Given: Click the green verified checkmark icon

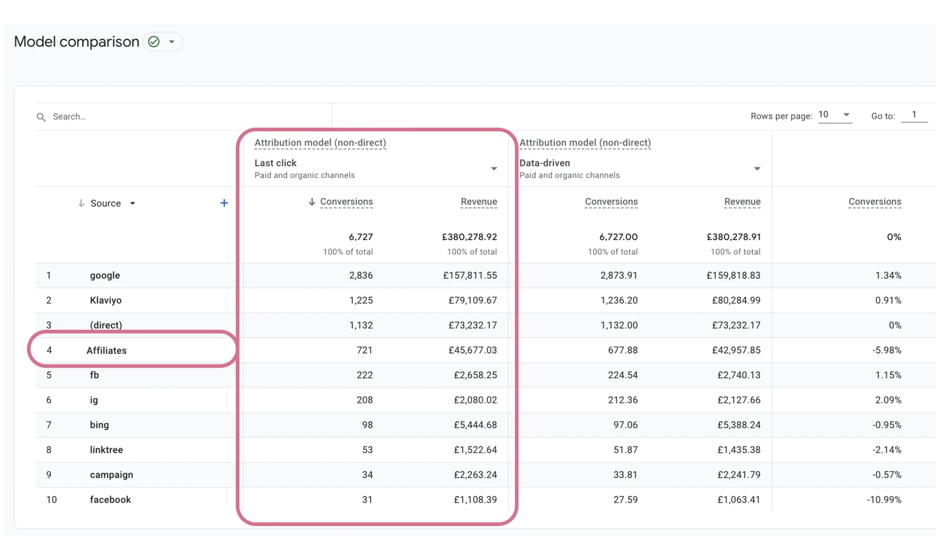Looking at the screenshot, I should (x=154, y=41).
